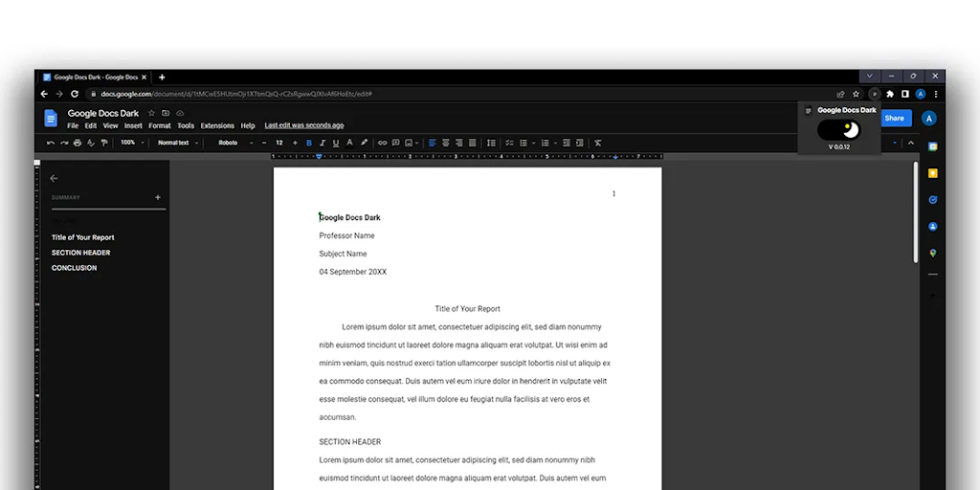Select the Paint format roller tool
Viewport: 980px width, 490px height.
104,143
